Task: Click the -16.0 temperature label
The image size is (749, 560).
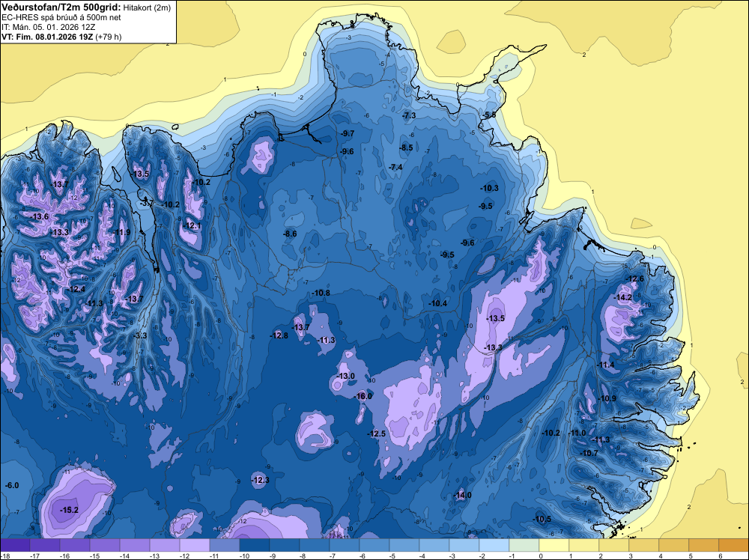Action: tap(363, 396)
